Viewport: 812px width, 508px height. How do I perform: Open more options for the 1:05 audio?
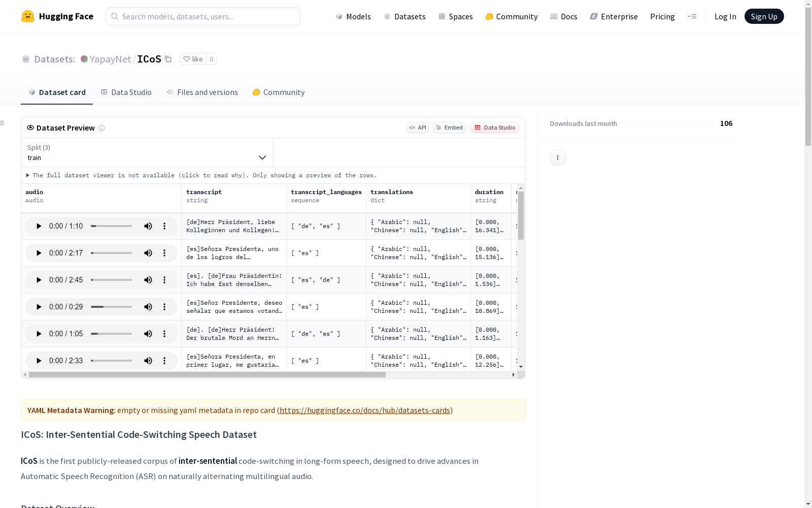pos(164,334)
